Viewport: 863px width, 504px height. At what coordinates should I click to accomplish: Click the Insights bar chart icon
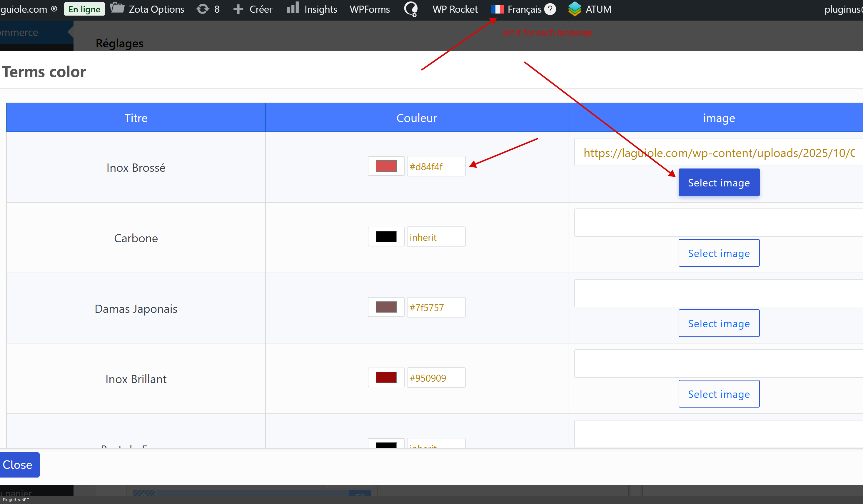click(293, 8)
